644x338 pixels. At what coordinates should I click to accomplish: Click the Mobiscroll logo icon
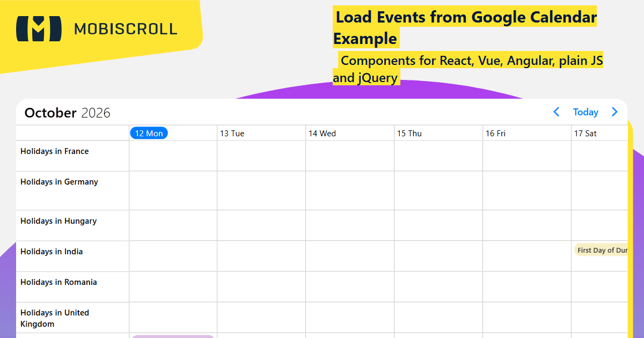[39, 29]
